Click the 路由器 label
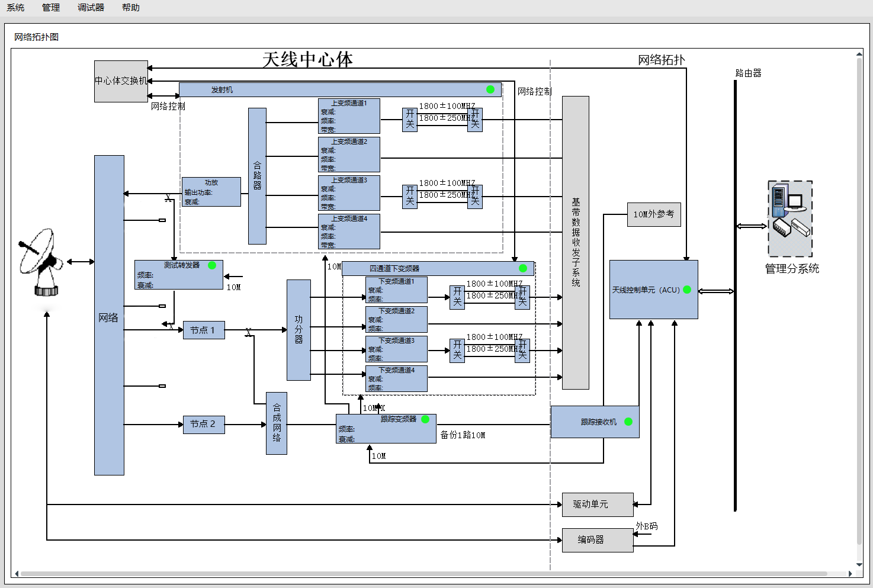This screenshot has height=588, width=873. (x=748, y=73)
